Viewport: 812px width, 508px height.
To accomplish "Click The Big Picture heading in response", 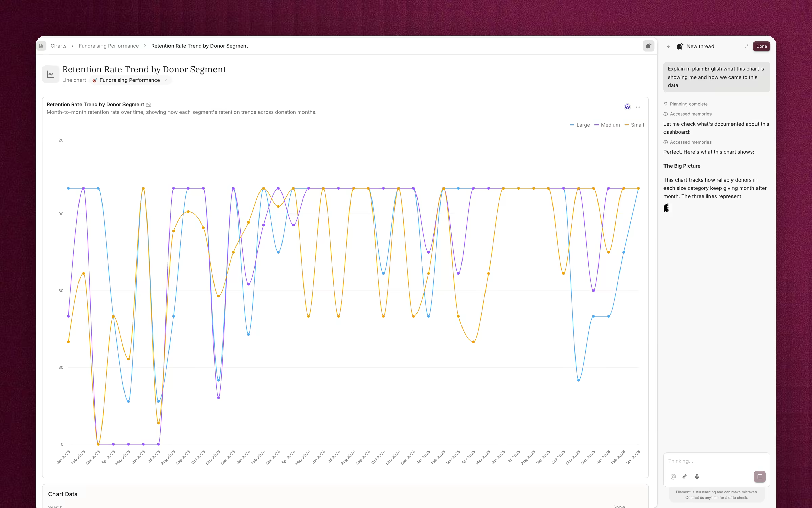I will pos(682,166).
